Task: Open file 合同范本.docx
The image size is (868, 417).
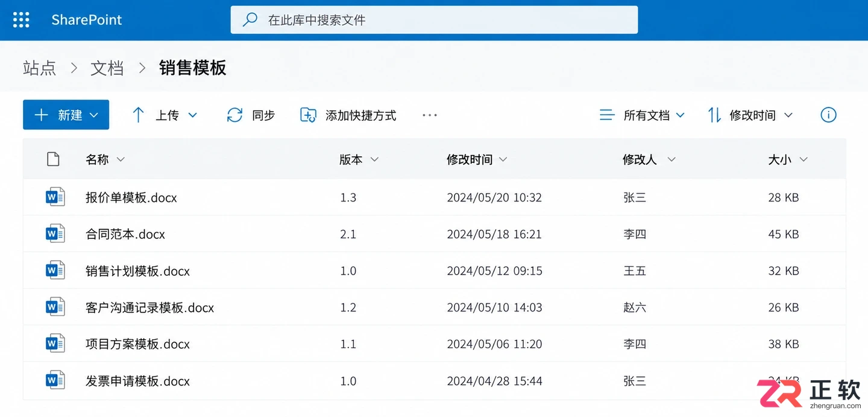Action: pos(125,234)
